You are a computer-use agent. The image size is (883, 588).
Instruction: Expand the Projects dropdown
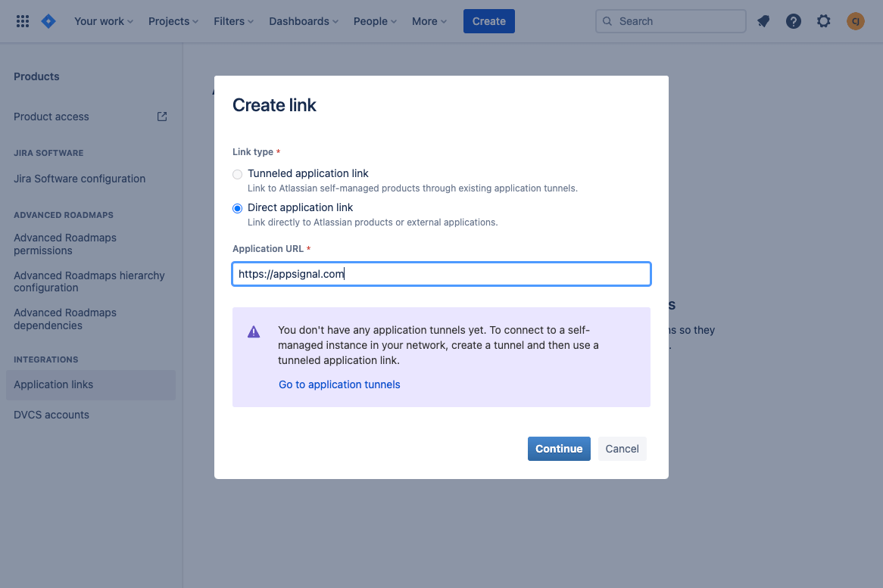pyautogui.click(x=173, y=21)
